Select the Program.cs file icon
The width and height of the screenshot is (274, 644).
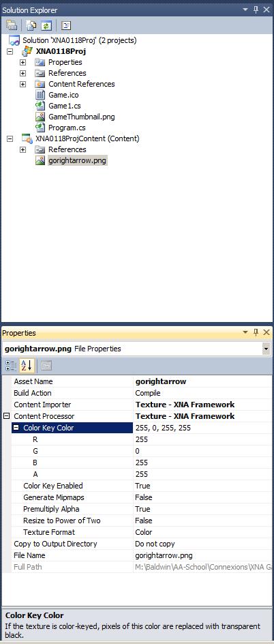pos(40,128)
